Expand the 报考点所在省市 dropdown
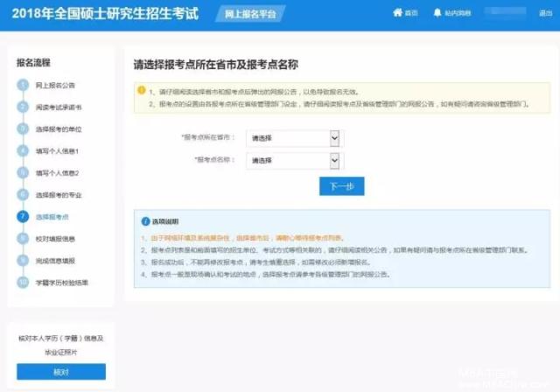The image size is (560, 392). (x=293, y=138)
